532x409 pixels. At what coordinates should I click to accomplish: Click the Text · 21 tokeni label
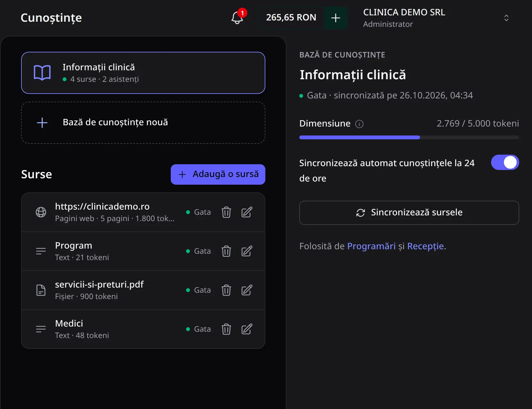tap(82, 258)
